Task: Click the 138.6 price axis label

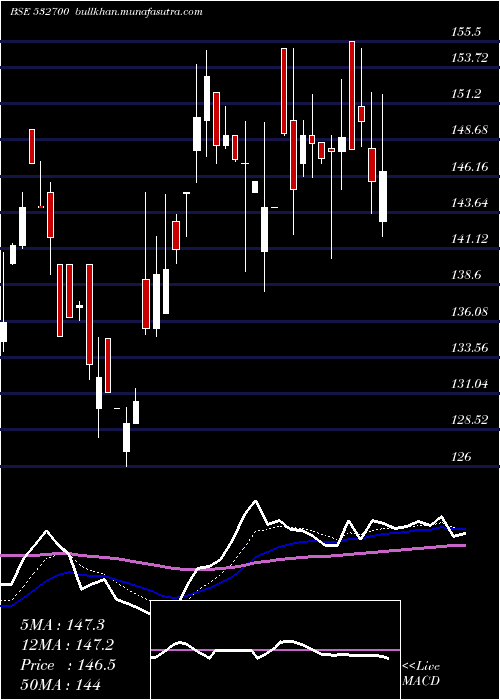Action: point(467,275)
